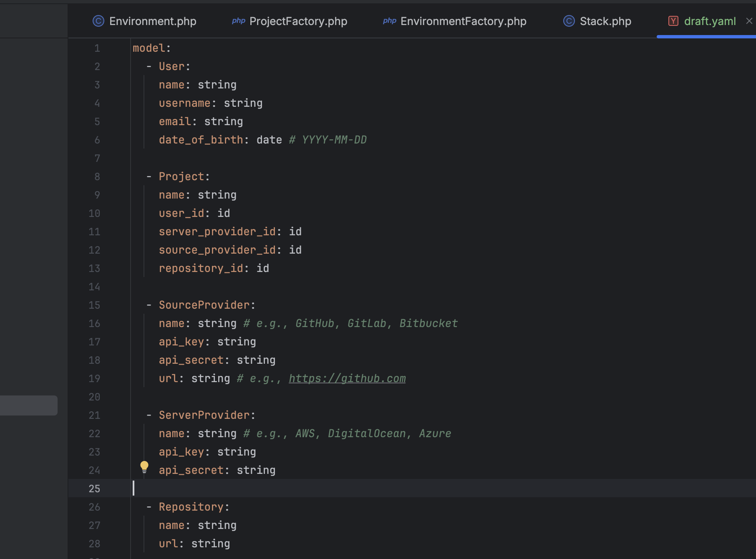Screen dimensions: 756x559
Task: Click 'name: string' under Project
Action: click(197, 195)
